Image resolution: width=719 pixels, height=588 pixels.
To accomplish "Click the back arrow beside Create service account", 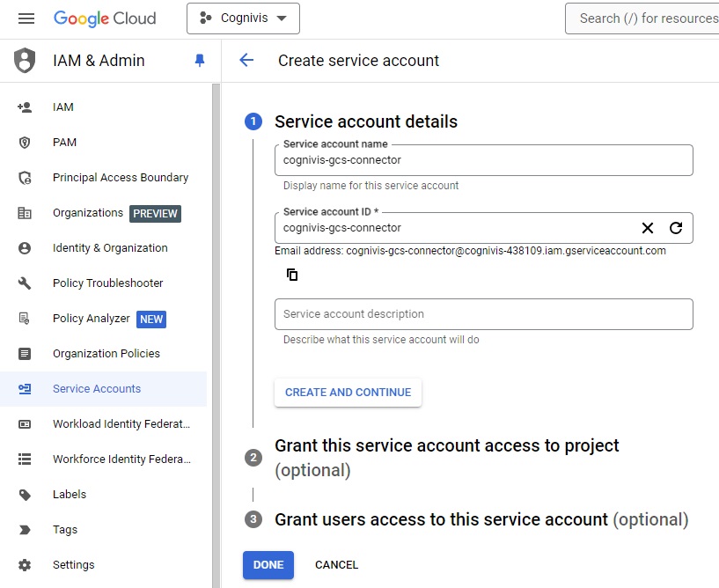I will [246, 61].
